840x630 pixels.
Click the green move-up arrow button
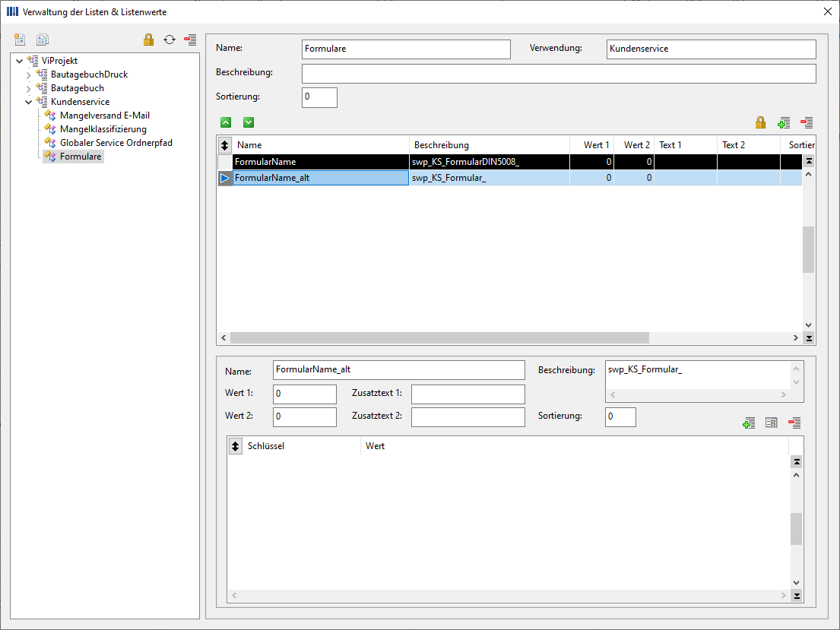[x=226, y=122]
